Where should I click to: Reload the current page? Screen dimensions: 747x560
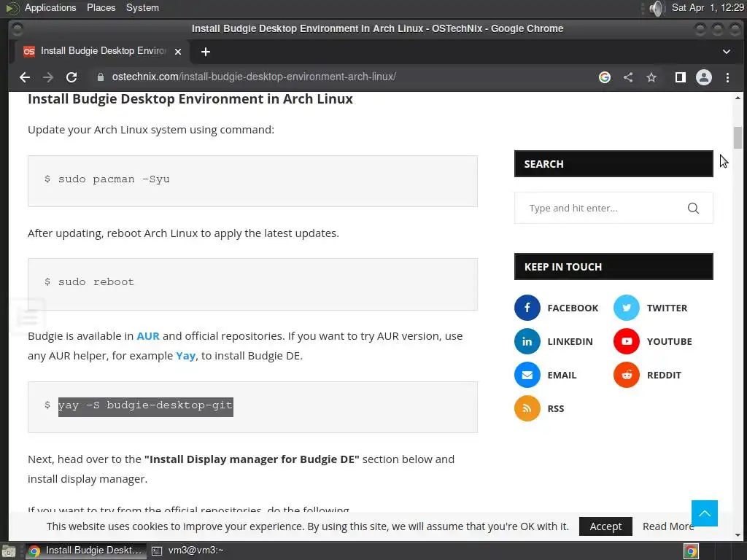point(71,77)
